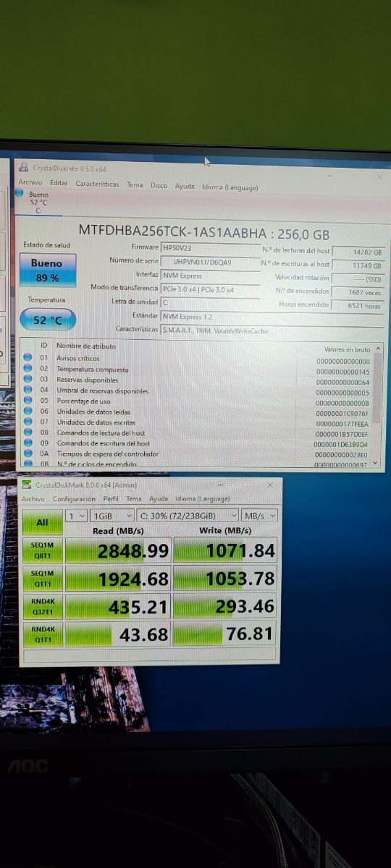
Task: Open Configuración menu in CrystalDiskMark
Action: [x=74, y=498]
